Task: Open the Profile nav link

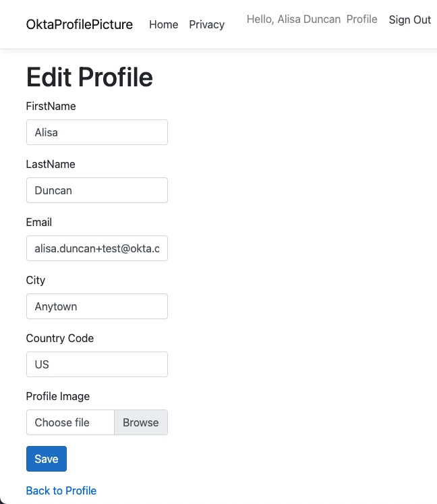Action: (x=361, y=20)
